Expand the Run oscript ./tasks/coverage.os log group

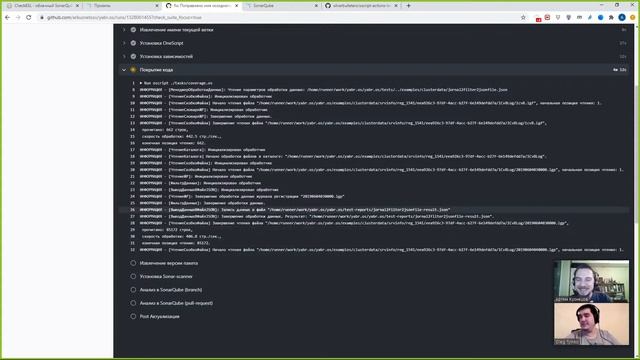141,83
